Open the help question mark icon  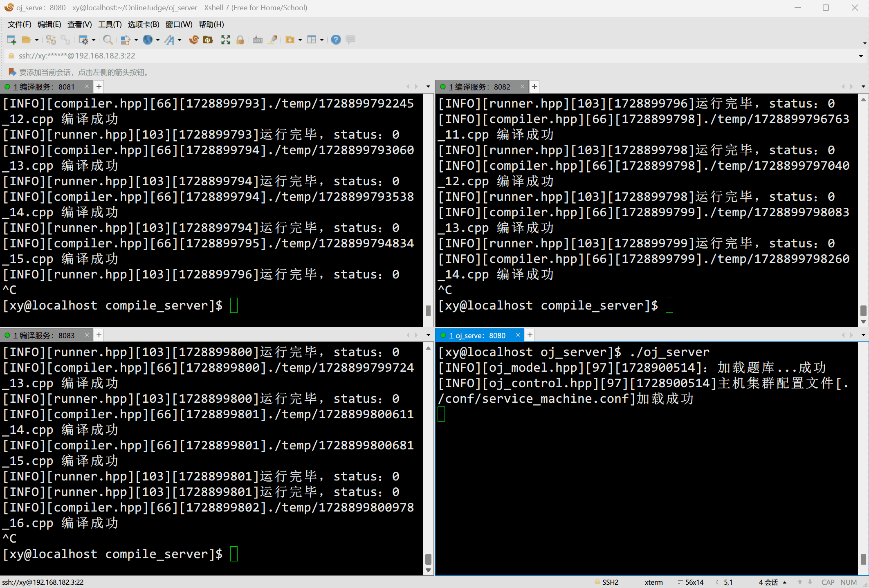[336, 40]
